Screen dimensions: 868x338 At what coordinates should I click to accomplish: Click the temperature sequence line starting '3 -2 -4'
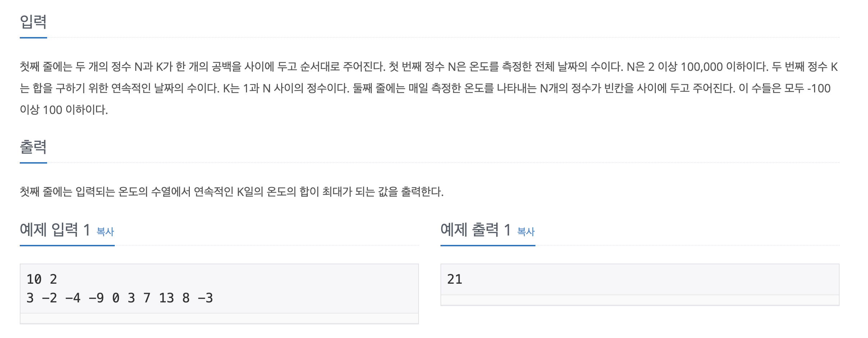click(120, 298)
